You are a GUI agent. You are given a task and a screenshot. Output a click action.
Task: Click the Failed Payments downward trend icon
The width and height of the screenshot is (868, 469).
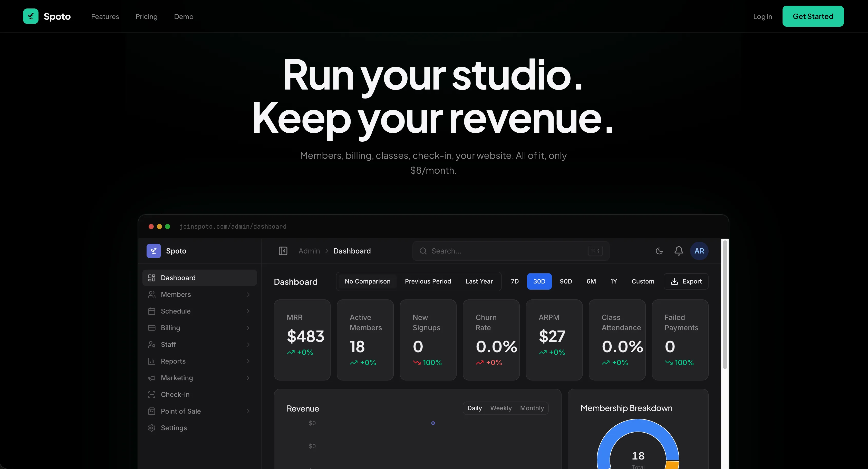[x=669, y=363]
